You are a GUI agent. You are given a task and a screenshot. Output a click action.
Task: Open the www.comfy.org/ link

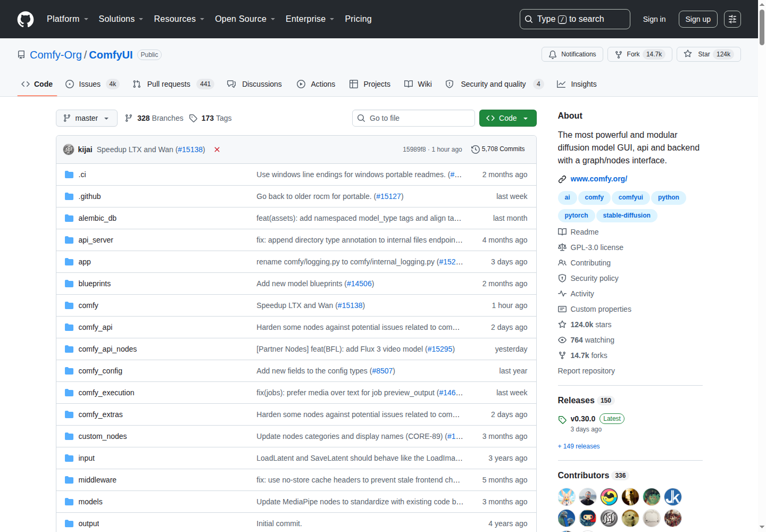click(599, 179)
